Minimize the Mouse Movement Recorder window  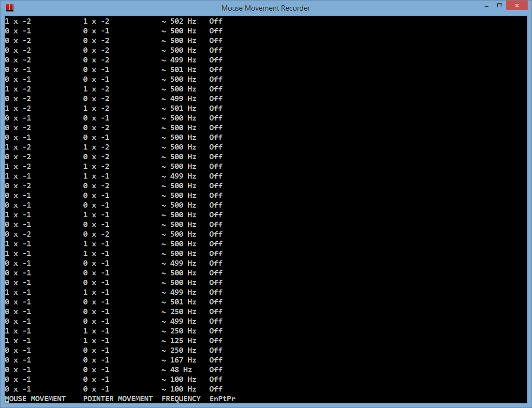[487, 6]
